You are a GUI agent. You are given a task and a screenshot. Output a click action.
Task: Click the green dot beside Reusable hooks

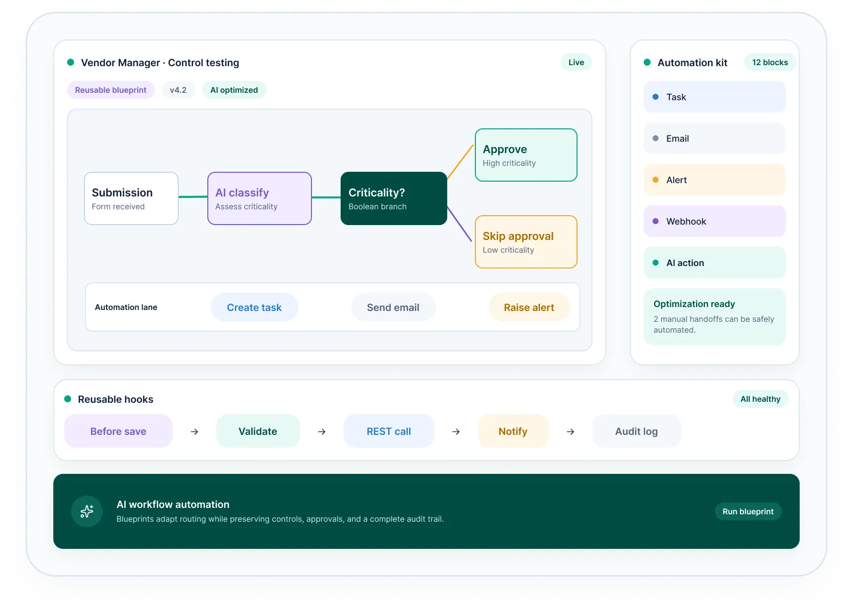(x=68, y=399)
